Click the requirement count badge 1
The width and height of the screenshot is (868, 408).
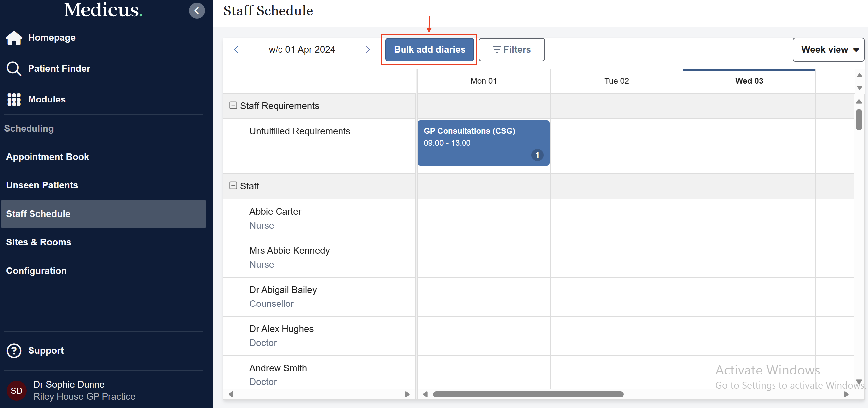pos(537,155)
